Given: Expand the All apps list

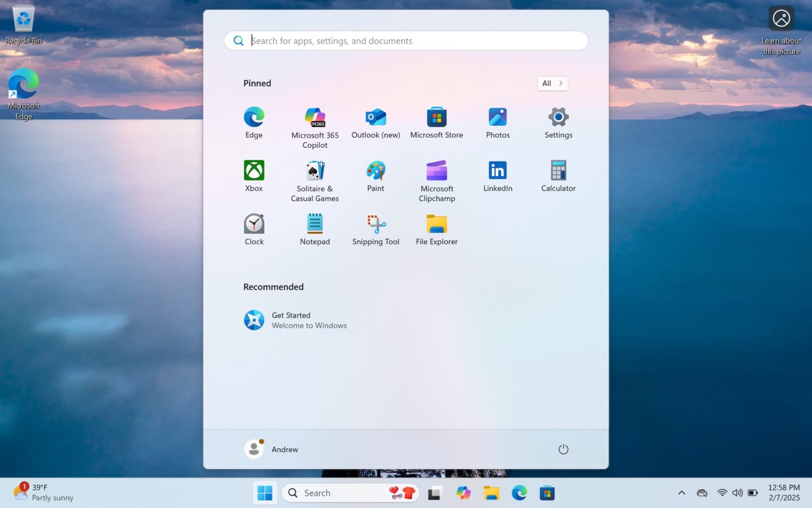Looking at the screenshot, I should (551, 83).
